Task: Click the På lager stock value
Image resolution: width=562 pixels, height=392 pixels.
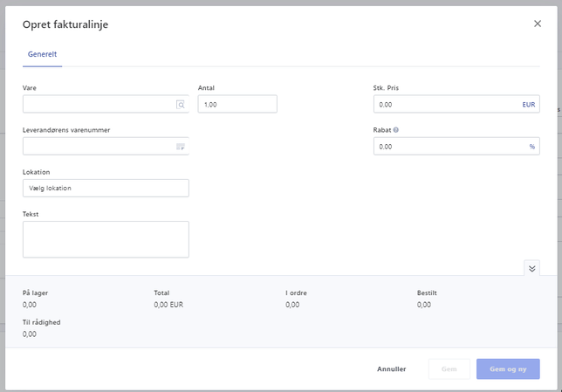Action: tap(30, 305)
